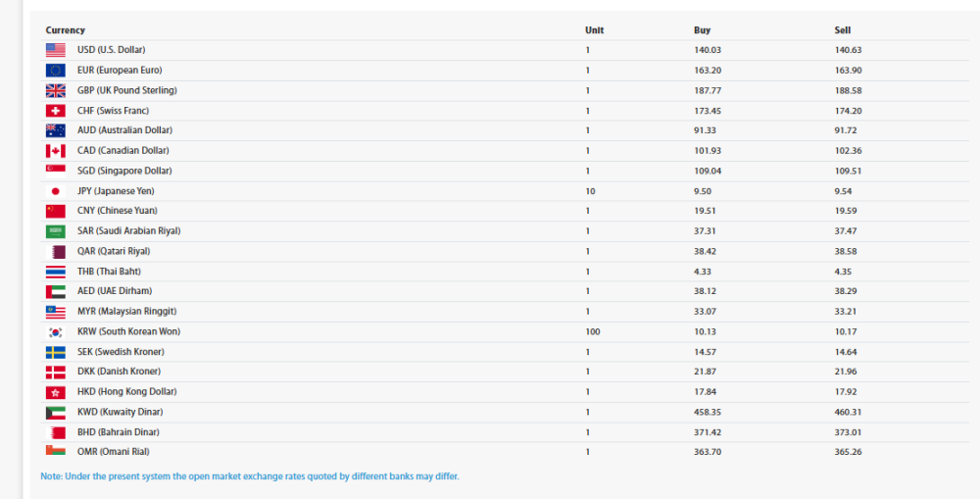Click the United States flag icon

(55, 50)
